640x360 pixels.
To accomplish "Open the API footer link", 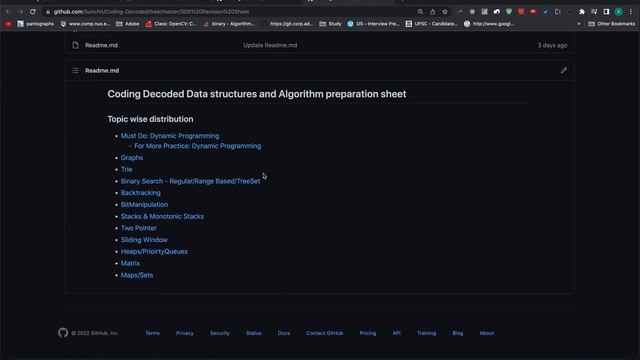I will [396, 333].
